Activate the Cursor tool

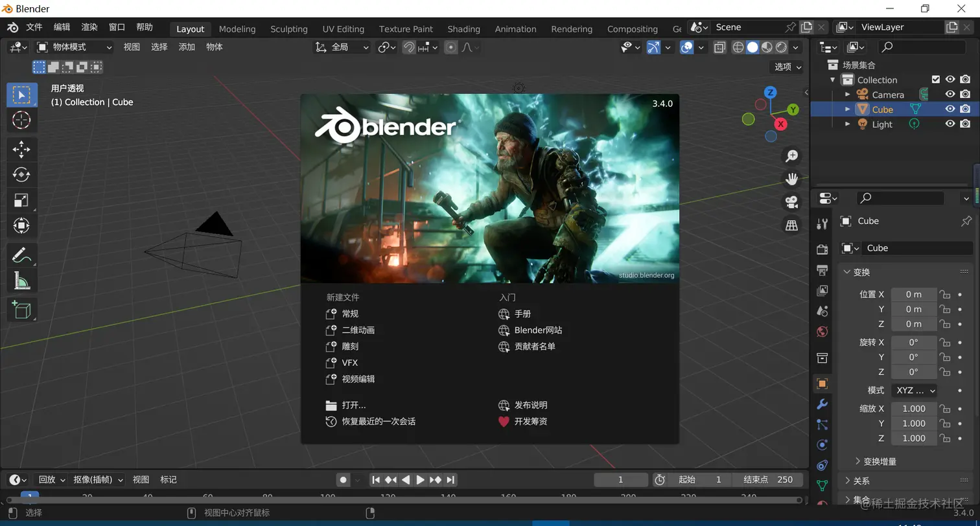point(21,120)
